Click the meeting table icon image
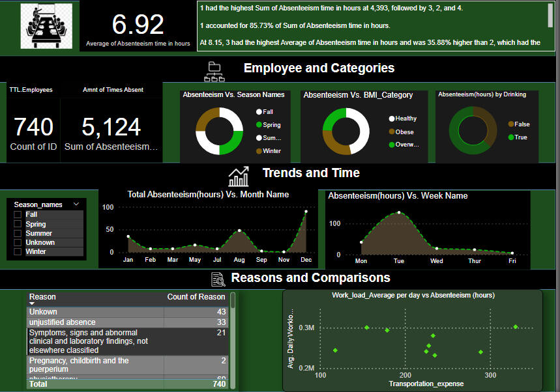 tap(46, 26)
